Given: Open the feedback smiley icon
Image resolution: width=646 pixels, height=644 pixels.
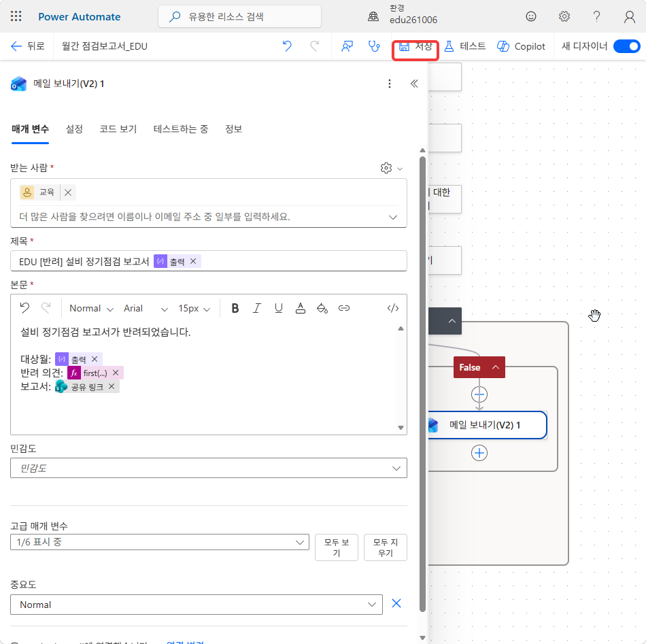Looking at the screenshot, I should click(x=531, y=16).
